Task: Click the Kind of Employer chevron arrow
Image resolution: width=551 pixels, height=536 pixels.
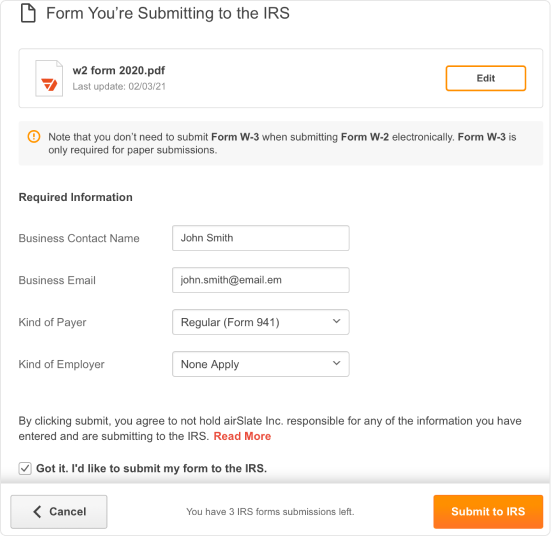Action: (336, 363)
